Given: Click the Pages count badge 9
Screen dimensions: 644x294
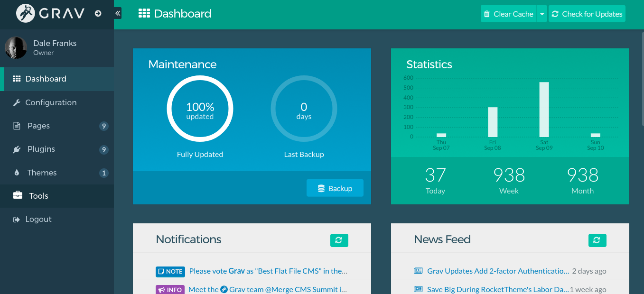Looking at the screenshot, I should click(104, 126).
